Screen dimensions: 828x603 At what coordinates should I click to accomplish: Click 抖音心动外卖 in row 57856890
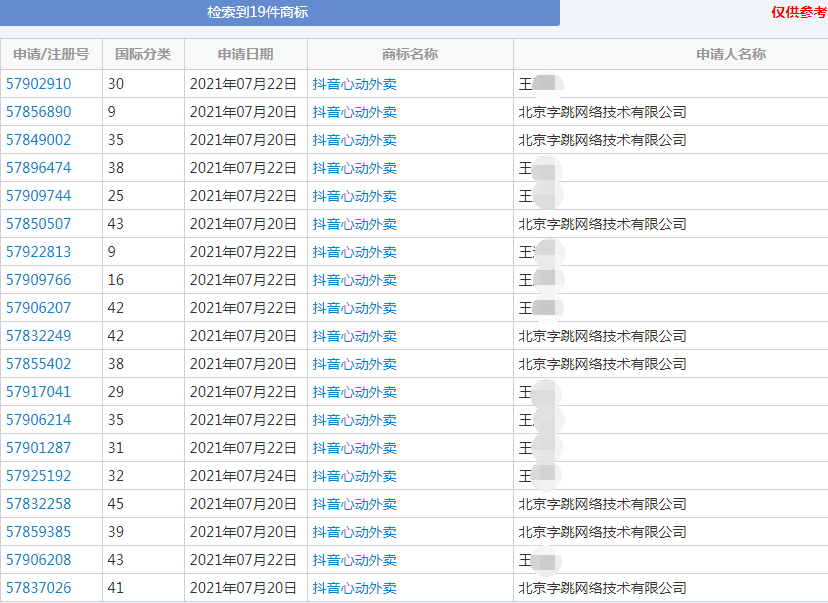click(x=354, y=112)
